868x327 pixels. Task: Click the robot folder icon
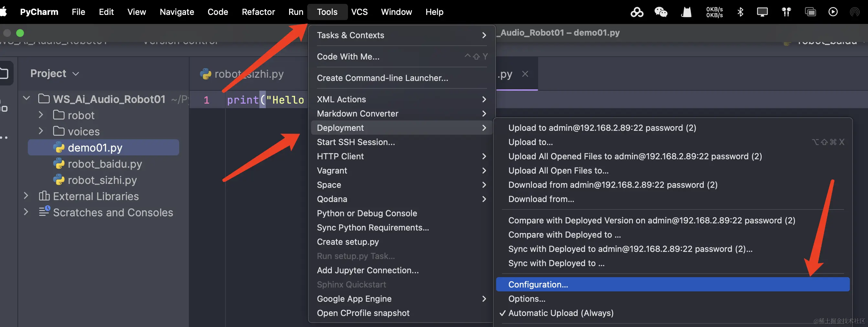[x=59, y=115]
